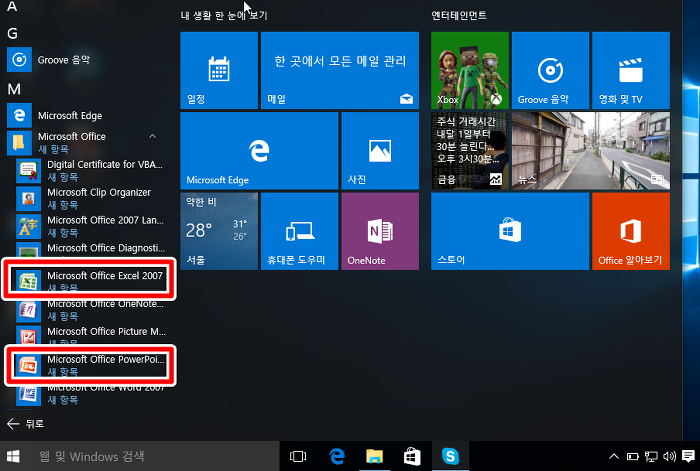The width and height of the screenshot is (700, 471).
Task: Open the 스토어 store tile
Action: [510, 231]
